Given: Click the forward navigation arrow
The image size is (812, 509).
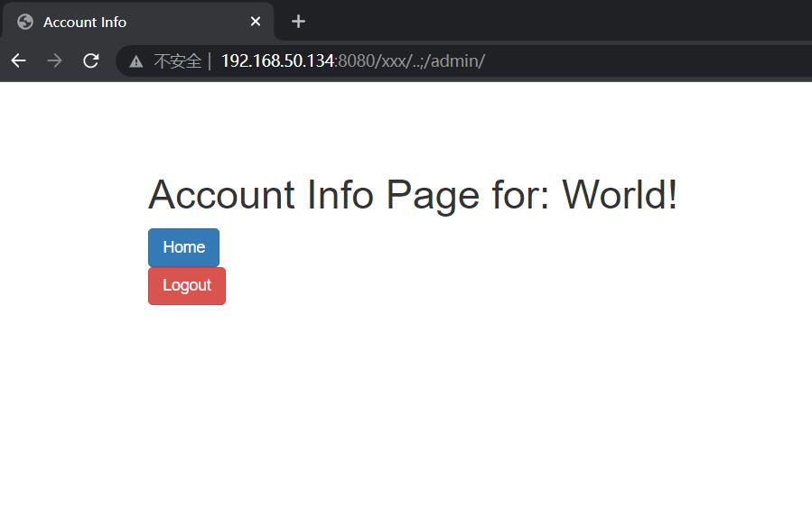Looking at the screenshot, I should [x=54, y=61].
